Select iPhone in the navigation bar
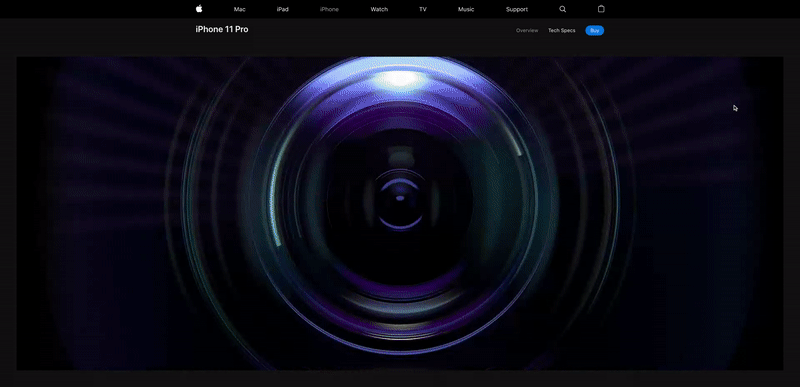Image resolution: width=800 pixels, height=387 pixels. click(329, 9)
